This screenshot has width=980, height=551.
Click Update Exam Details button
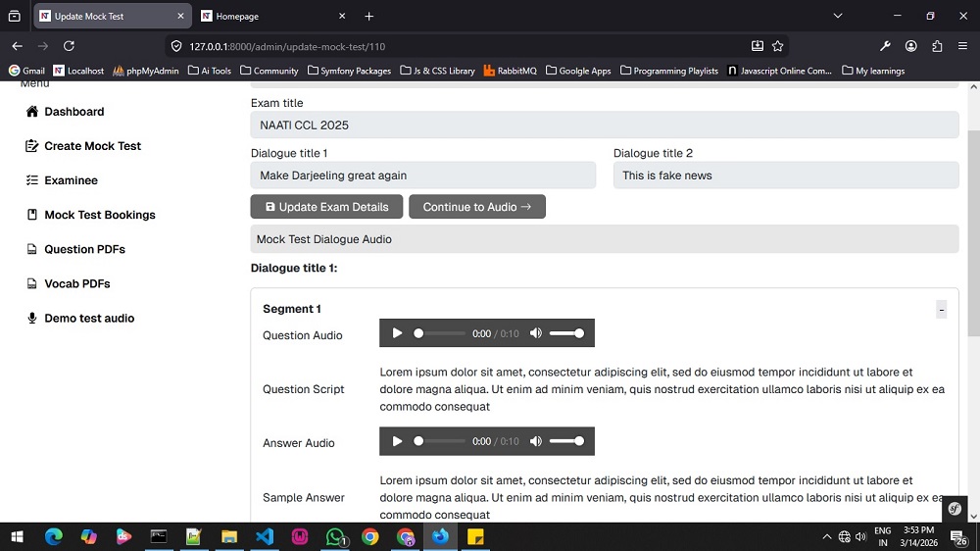click(326, 207)
